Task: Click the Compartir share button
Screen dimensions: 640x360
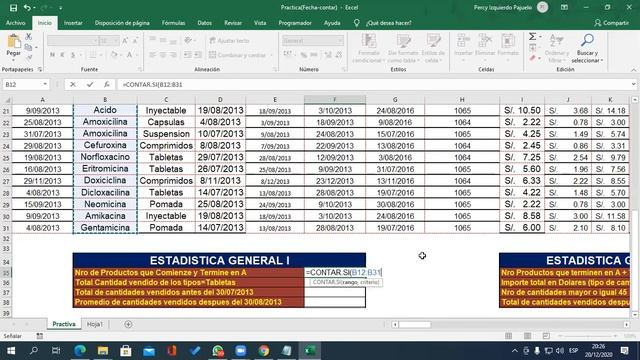Action: click(x=611, y=23)
